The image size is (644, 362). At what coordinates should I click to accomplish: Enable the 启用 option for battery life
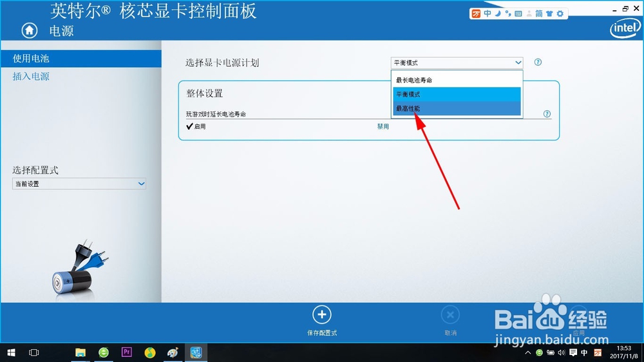(x=196, y=126)
